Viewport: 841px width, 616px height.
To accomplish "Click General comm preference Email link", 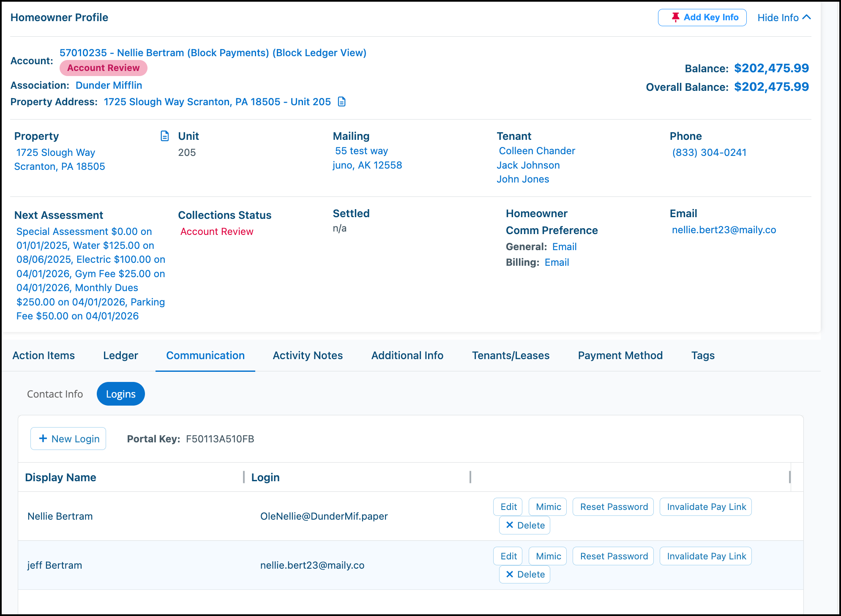I will 564,247.
